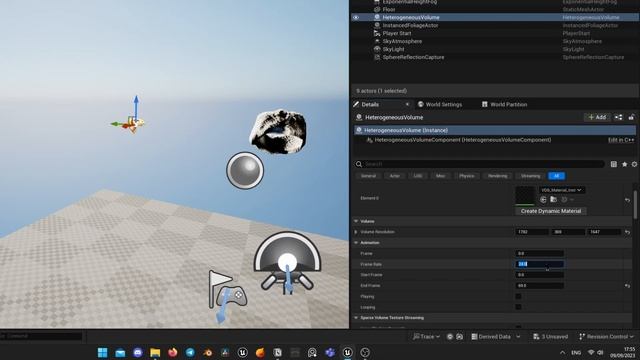Click Volume Resolution Y value field
The width and height of the screenshot is (640, 360).
568,232
